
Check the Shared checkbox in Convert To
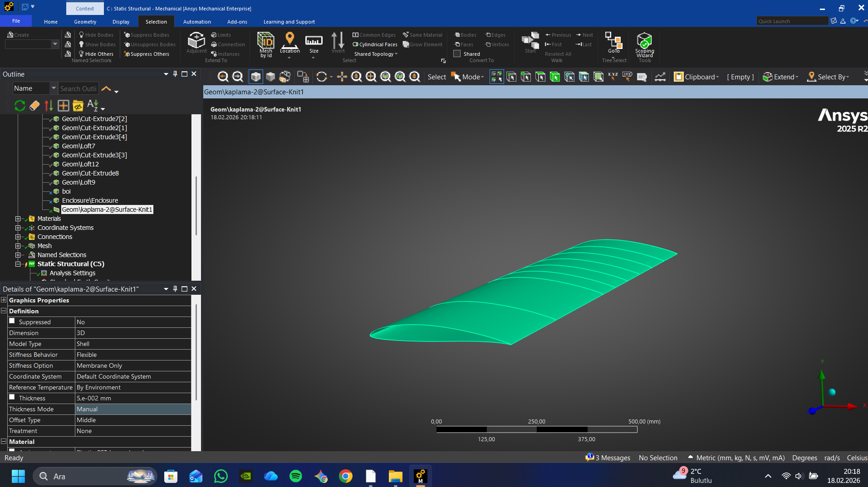point(457,54)
